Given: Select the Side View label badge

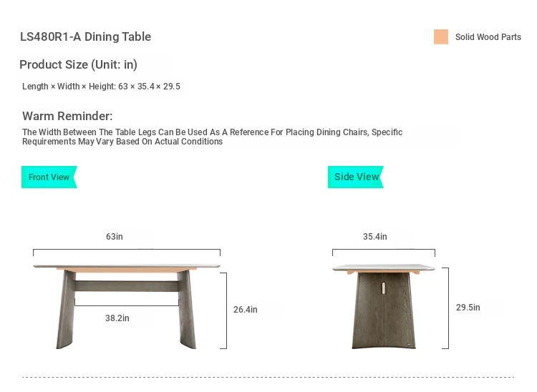Looking at the screenshot, I should click(356, 177).
